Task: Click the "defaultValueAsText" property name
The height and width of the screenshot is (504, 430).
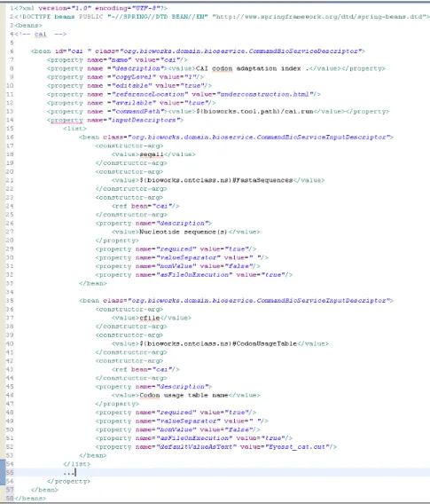Action: tap(196, 447)
